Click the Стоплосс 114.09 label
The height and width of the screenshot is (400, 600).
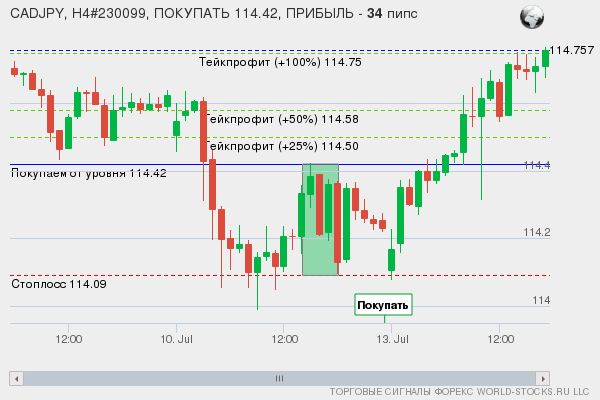click(59, 284)
